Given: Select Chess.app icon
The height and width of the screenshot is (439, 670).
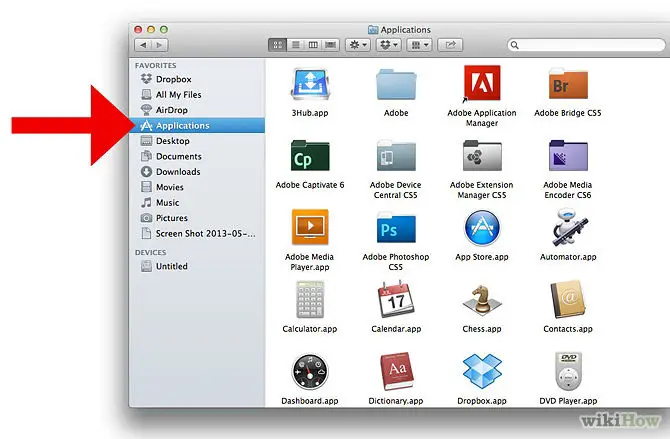Looking at the screenshot, I should pyautogui.click(x=482, y=299).
